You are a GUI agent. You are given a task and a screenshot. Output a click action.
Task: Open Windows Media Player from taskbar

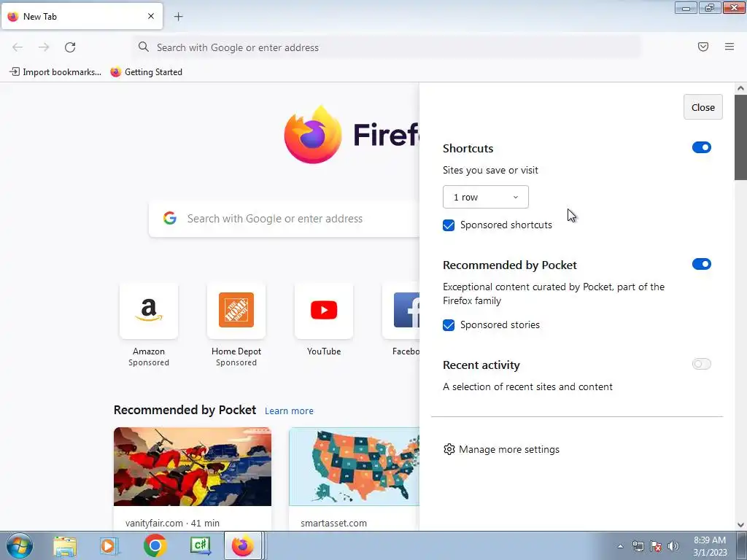click(x=109, y=546)
